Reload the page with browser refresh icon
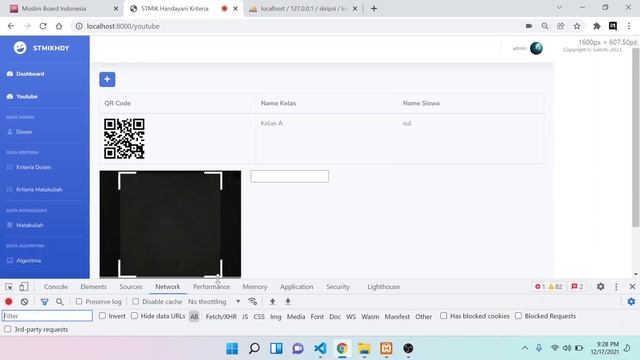Screen dimensions: 640x360 (43, 26)
